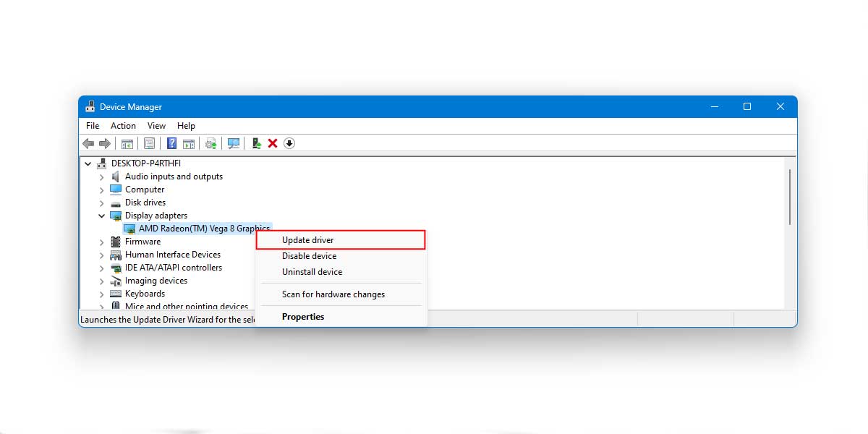Click the Device Manager title bar icon
This screenshot has height=434, width=868.
tap(90, 106)
